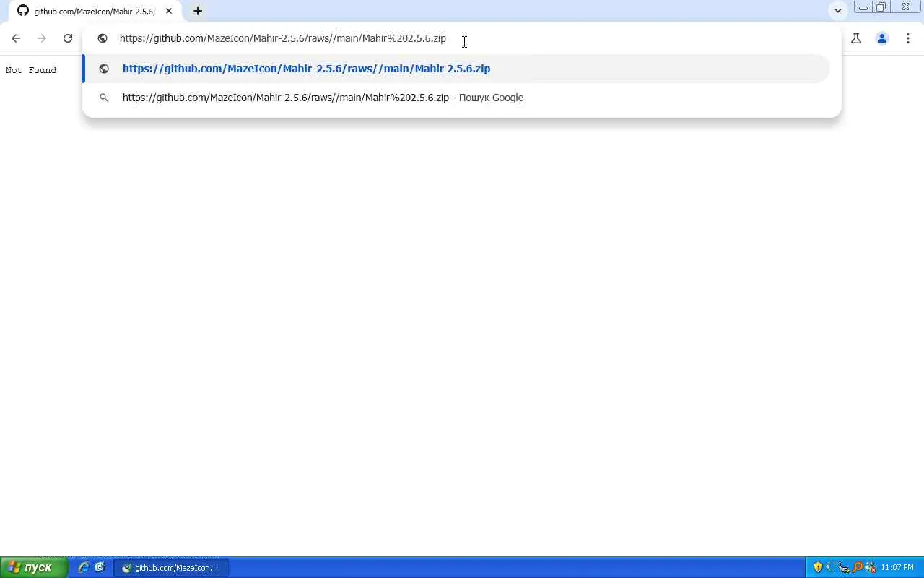Launch Internet Explorer from quick launch

83,568
